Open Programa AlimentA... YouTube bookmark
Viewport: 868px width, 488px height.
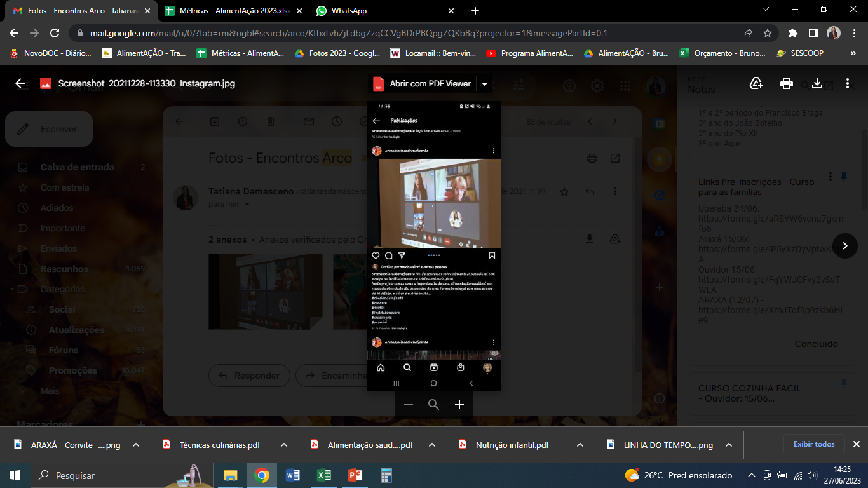(530, 53)
